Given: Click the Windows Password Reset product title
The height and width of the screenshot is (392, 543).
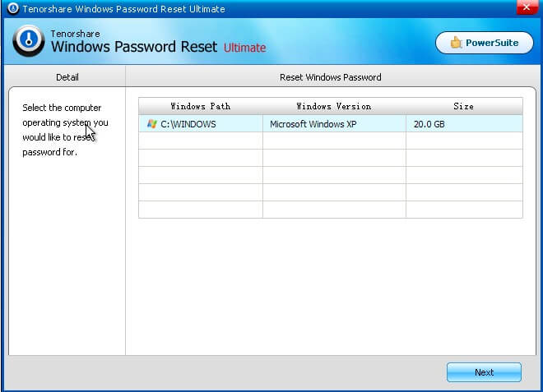Looking at the screenshot, I should coord(134,47).
